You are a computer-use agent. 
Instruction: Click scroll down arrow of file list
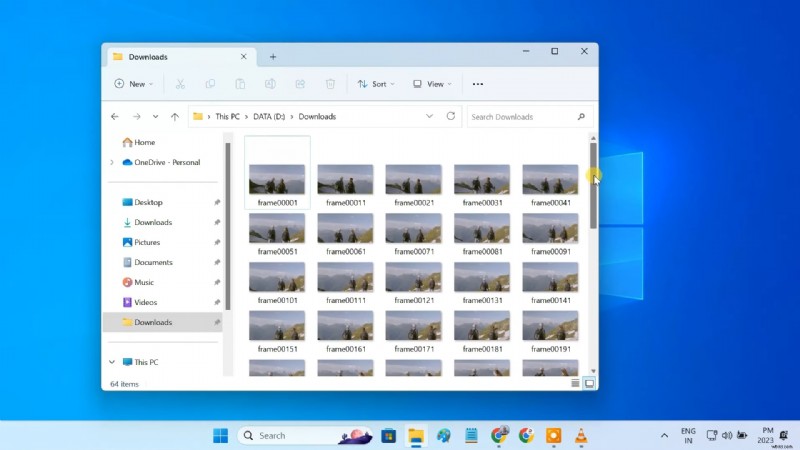tap(593, 371)
